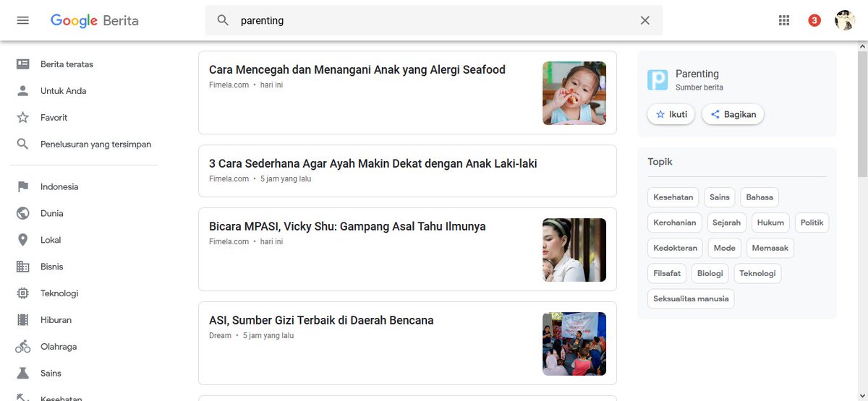The image size is (868, 401).
Task: Open article Bicara MPASI, Vicky Shu
Action: click(347, 227)
